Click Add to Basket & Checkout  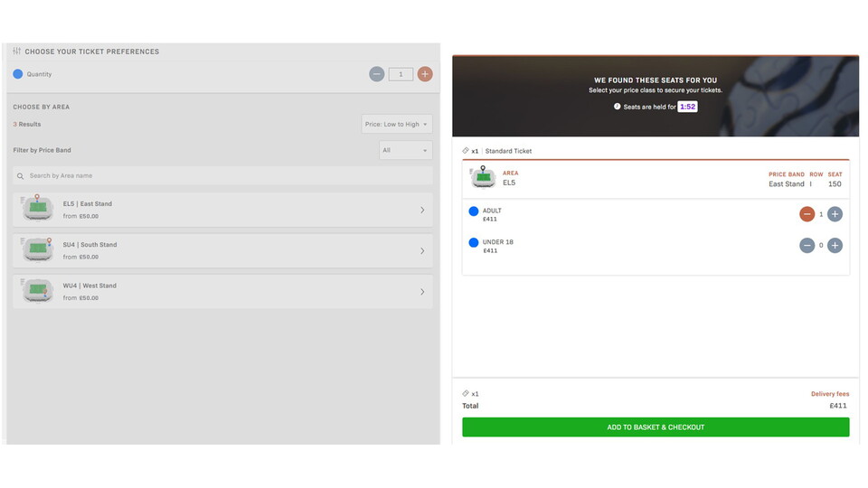click(656, 427)
